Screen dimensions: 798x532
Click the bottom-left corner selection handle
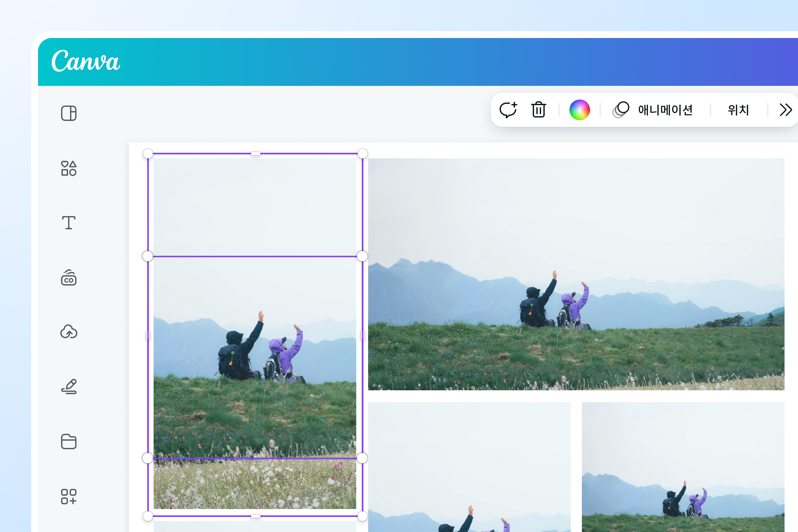148,516
